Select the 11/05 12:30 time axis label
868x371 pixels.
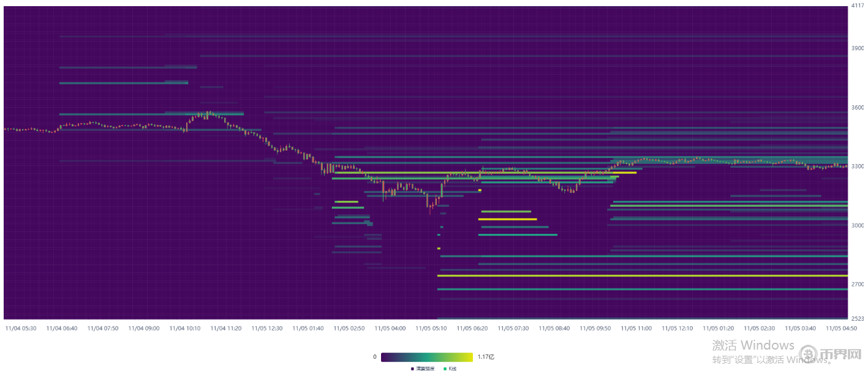[x=267, y=328]
